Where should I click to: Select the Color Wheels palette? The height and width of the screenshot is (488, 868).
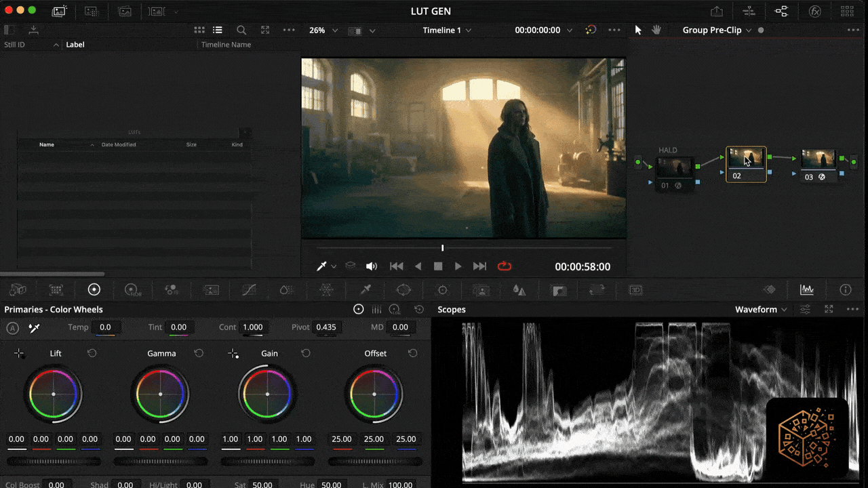point(94,290)
